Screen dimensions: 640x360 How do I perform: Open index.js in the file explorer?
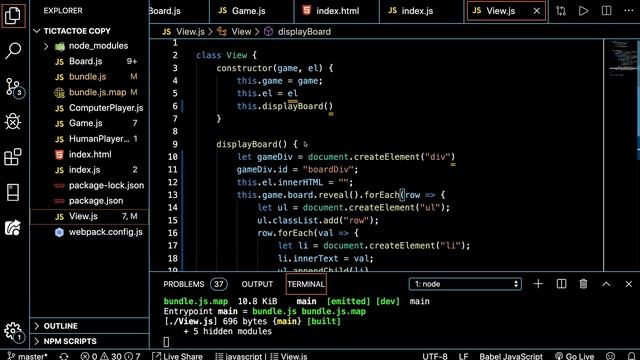pos(89,170)
